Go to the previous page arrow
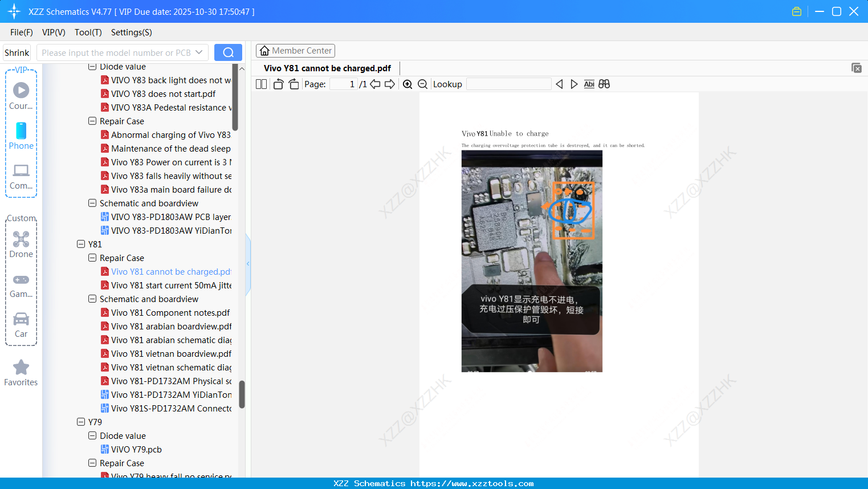 (375, 84)
